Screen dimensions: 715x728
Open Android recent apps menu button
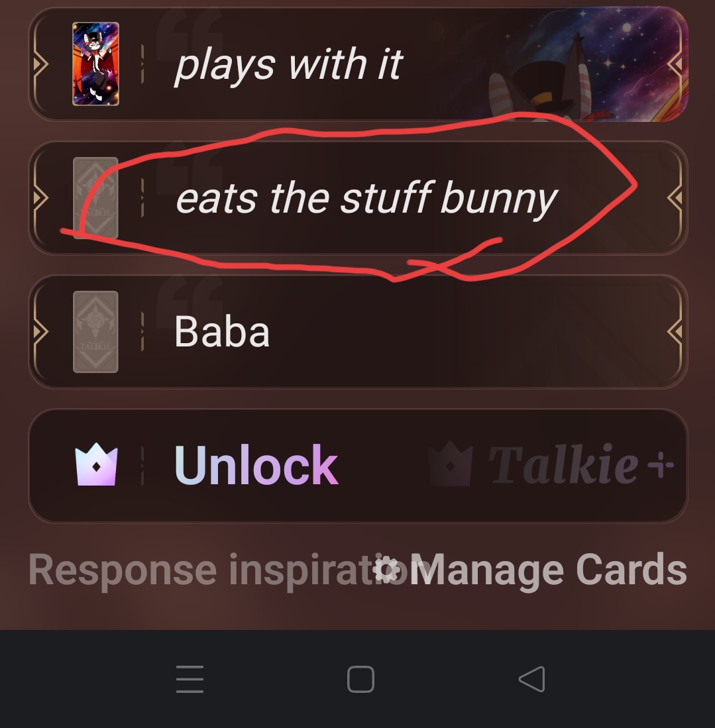[190, 679]
